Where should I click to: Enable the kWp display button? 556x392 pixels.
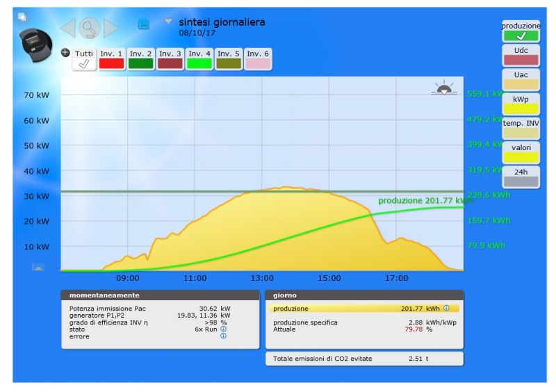[x=521, y=104]
